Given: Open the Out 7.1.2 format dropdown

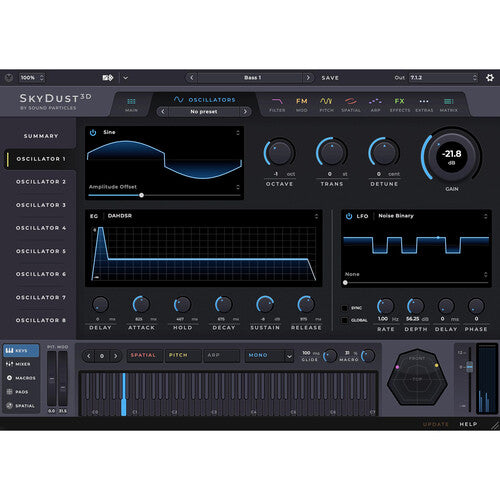Looking at the screenshot, I should (x=443, y=78).
